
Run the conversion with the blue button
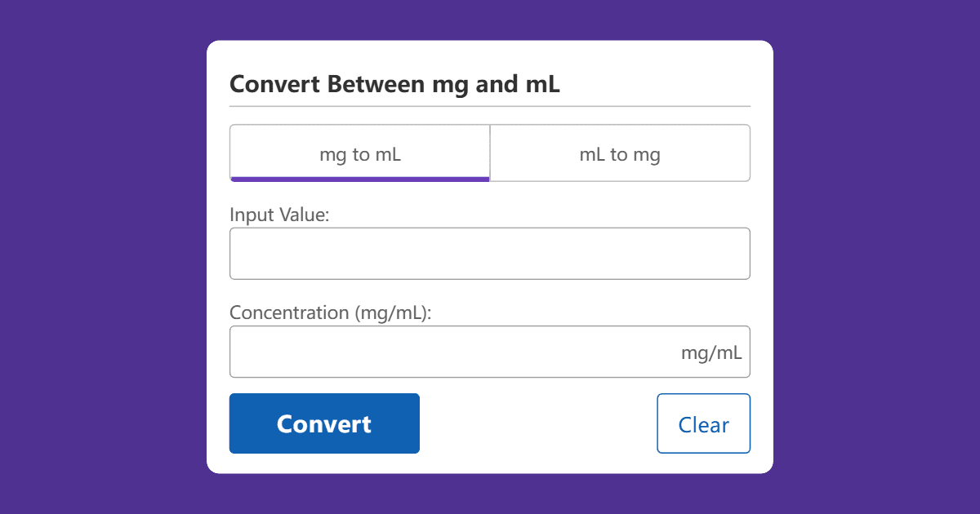[324, 423]
